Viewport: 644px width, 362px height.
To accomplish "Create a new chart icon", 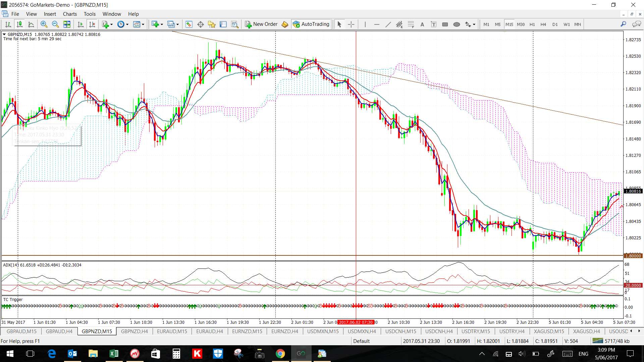I will pyautogui.click(x=155, y=24).
